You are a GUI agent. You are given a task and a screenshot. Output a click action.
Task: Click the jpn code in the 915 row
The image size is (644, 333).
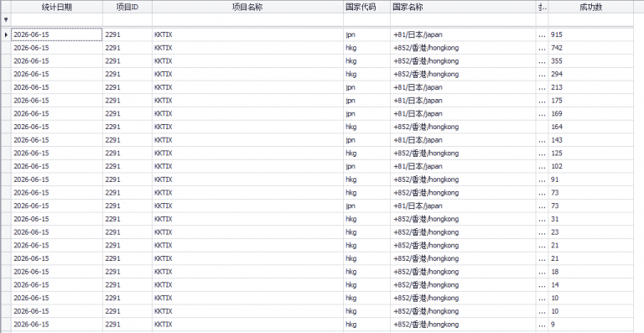coord(366,35)
